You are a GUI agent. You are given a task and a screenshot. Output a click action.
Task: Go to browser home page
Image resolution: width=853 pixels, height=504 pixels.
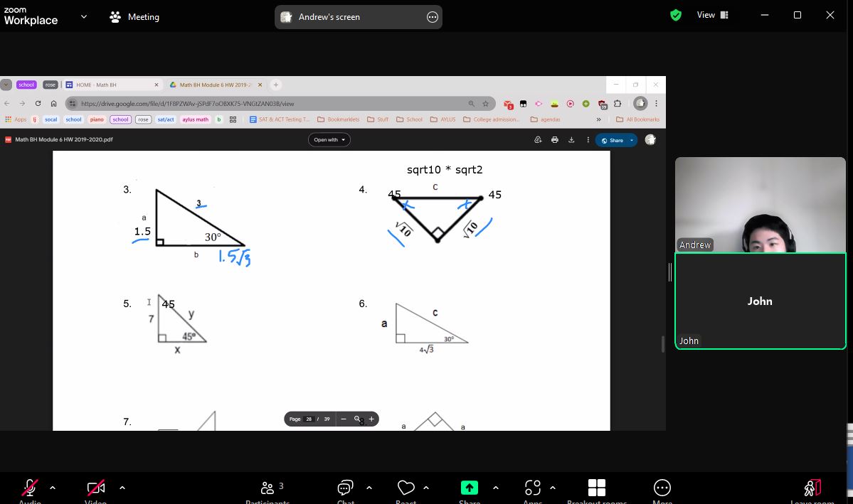pos(53,103)
